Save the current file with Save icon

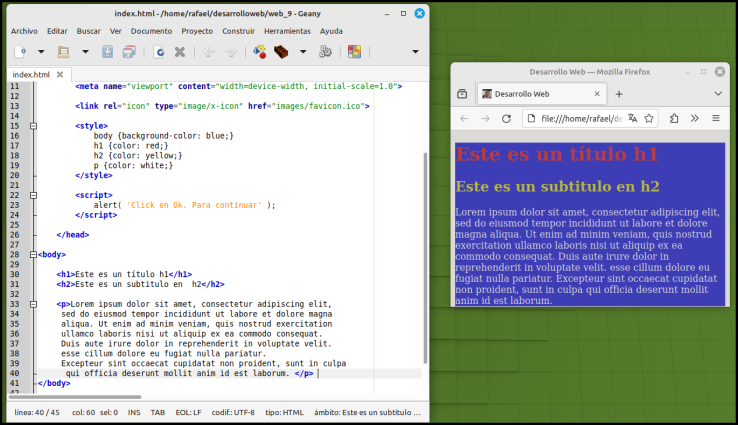coord(107,52)
